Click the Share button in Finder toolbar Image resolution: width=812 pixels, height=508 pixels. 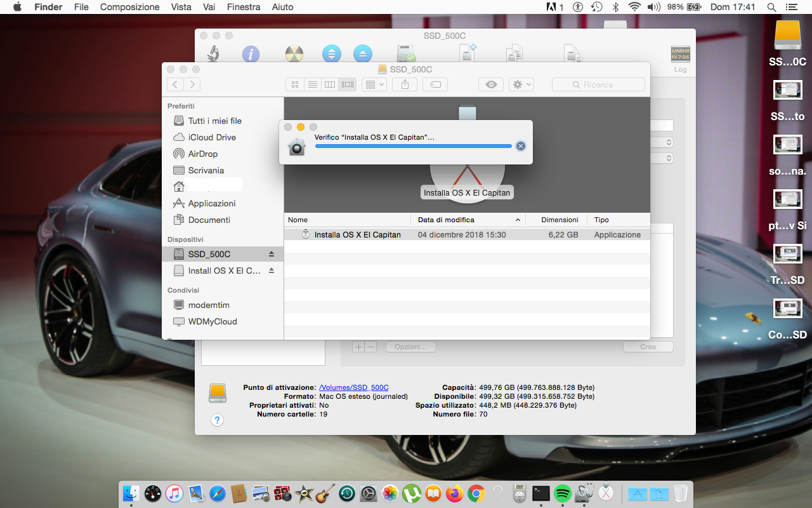coord(405,84)
